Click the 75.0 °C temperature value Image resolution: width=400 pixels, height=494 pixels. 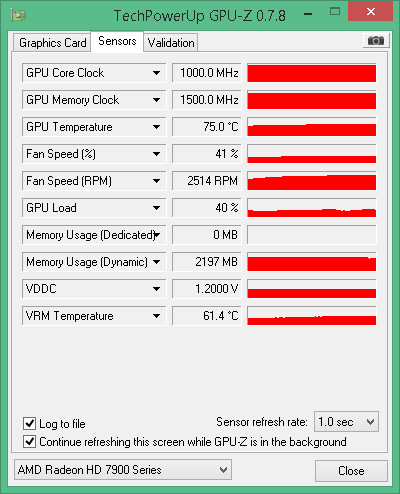(x=207, y=127)
